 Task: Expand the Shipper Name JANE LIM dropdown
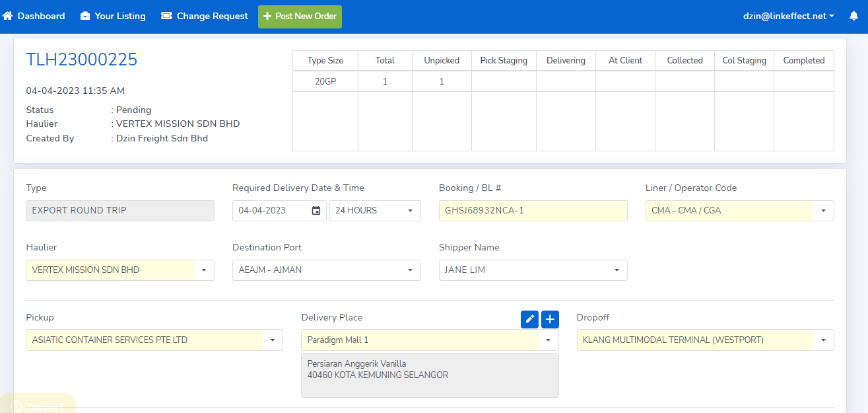[x=533, y=270]
